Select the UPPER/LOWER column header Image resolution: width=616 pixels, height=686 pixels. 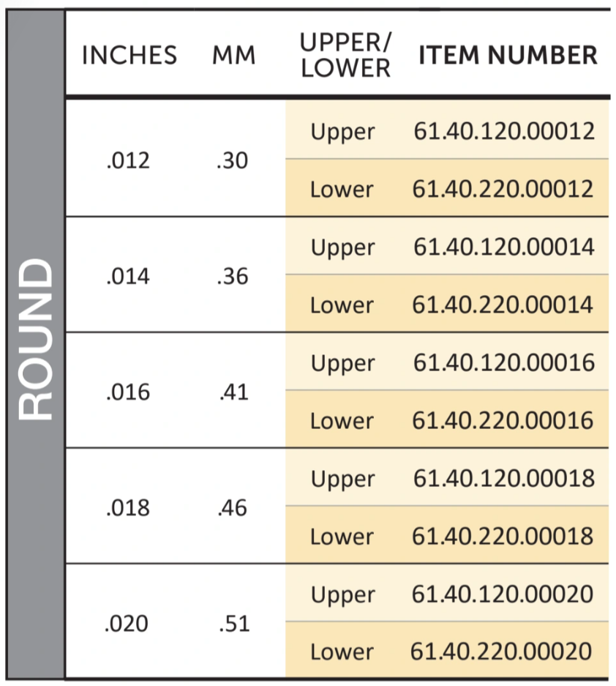345,55
